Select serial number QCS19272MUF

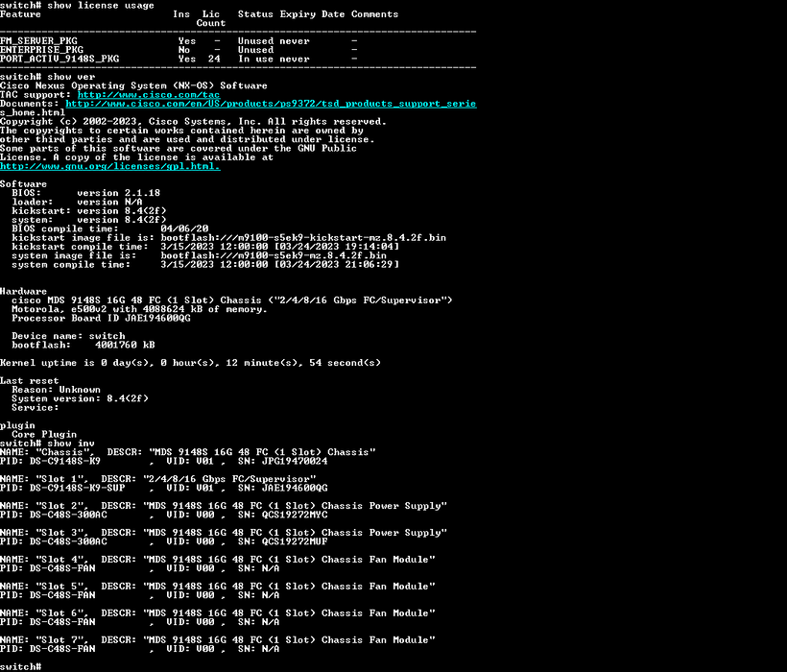294,541
